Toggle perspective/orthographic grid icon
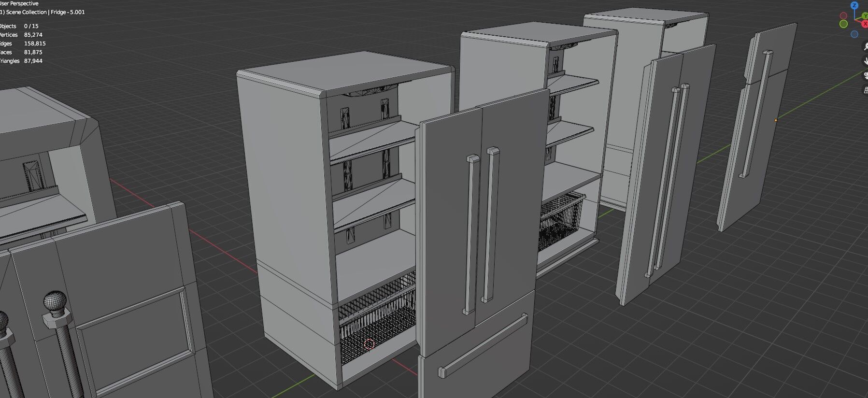 point(865,90)
